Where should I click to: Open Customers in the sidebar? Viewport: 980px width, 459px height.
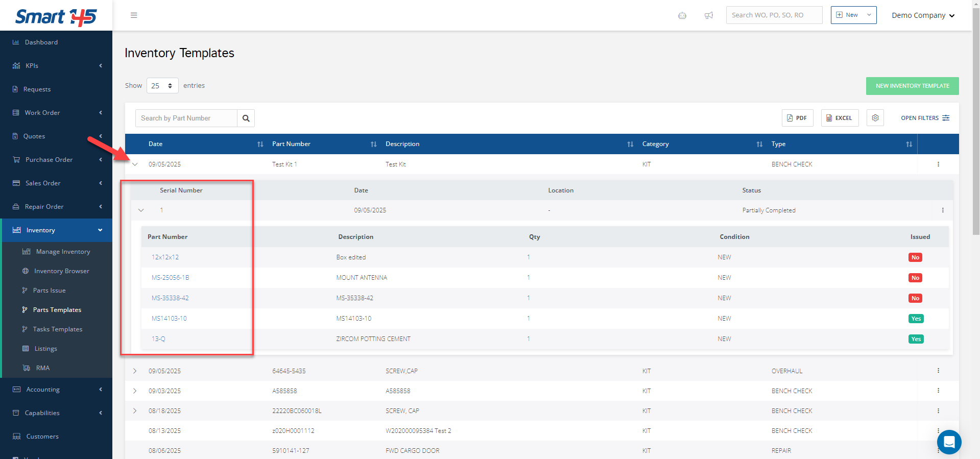[56, 437]
